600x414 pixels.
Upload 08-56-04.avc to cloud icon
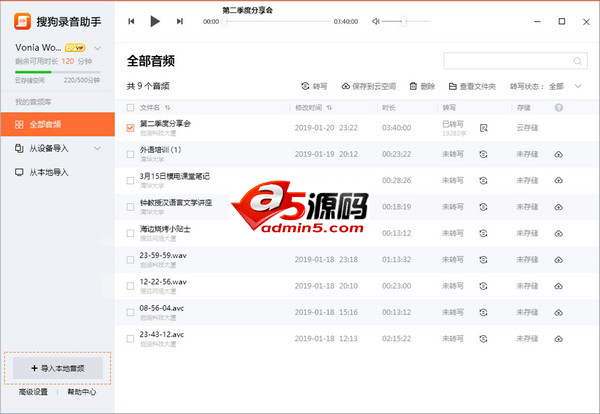(x=559, y=313)
